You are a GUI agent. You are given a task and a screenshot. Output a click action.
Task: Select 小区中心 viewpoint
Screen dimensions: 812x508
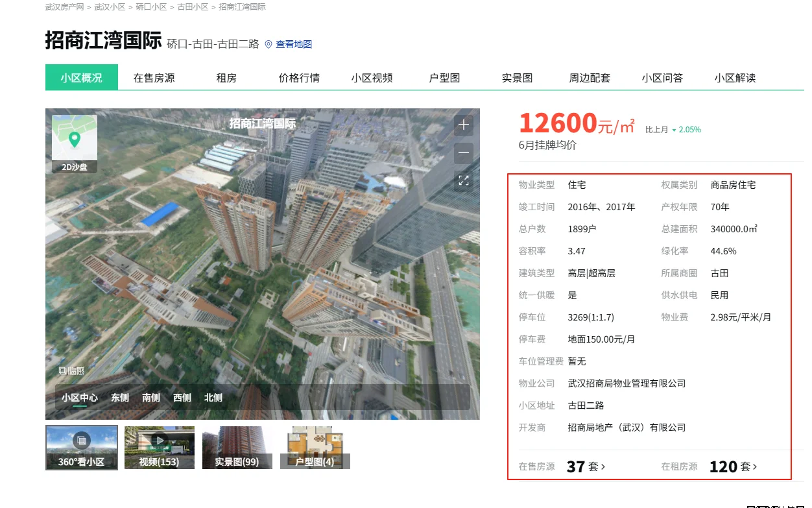pyautogui.click(x=80, y=398)
